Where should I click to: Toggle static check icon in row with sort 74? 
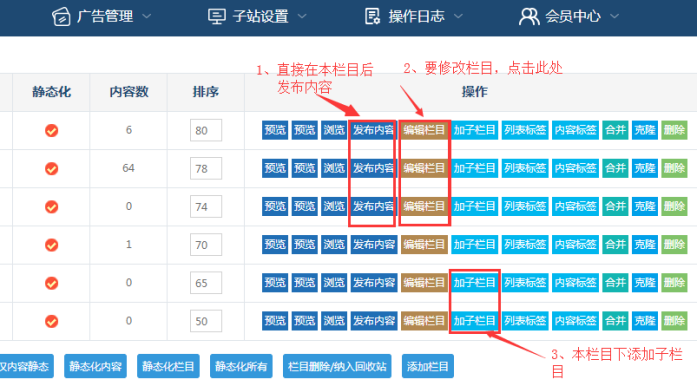[x=52, y=207]
